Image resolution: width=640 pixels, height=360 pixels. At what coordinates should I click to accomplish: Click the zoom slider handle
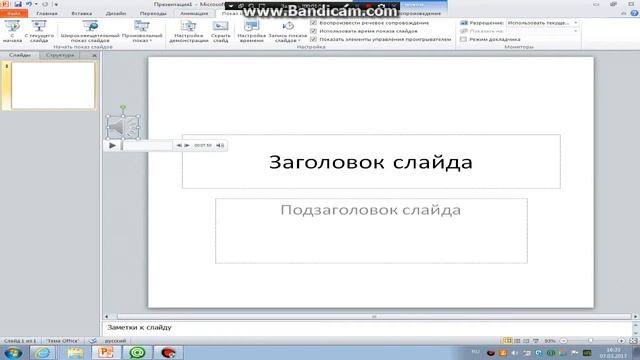pyautogui.click(x=590, y=340)
